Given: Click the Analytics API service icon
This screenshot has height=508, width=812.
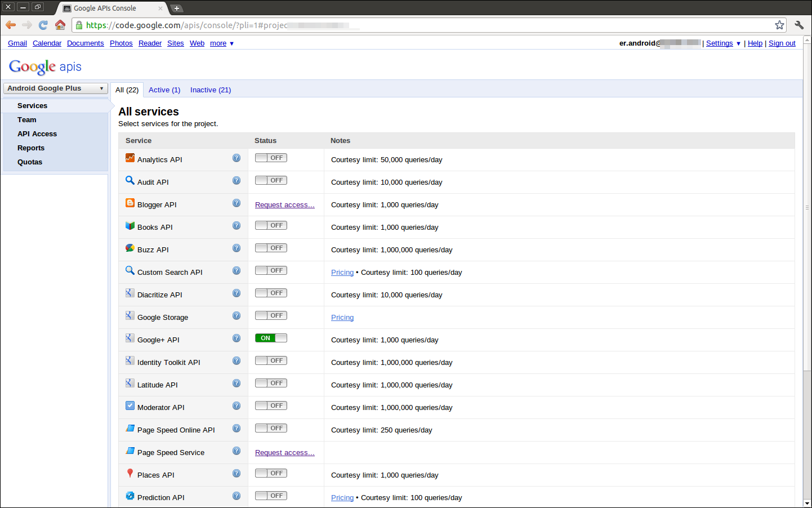Looking at the screenshot, I should coord(130,158).
